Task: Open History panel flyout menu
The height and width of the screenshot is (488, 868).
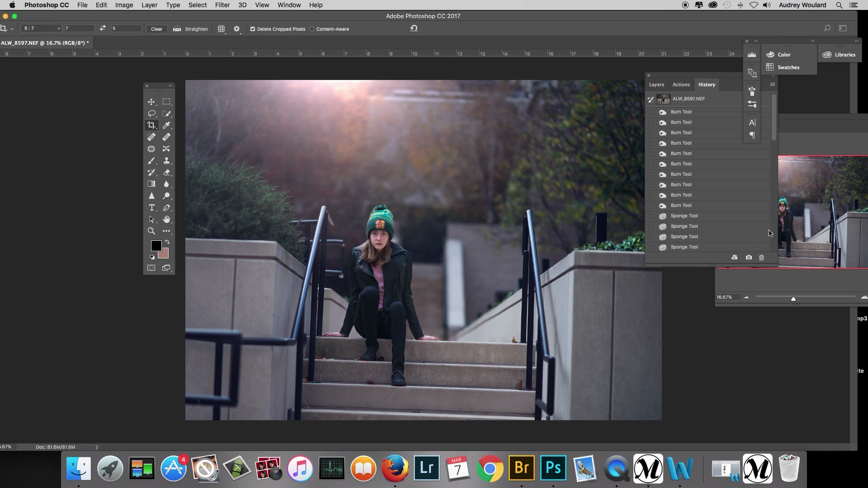Action: pos(772,84)
